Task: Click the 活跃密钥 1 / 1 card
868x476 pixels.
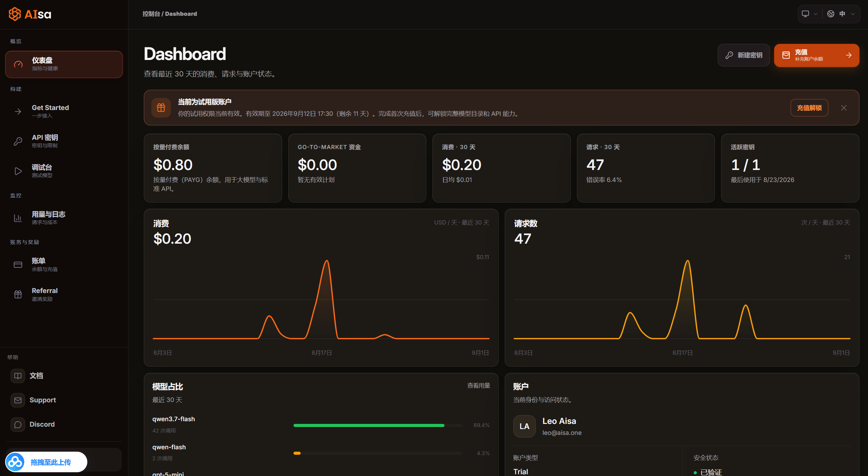Action: pos(790,168)
